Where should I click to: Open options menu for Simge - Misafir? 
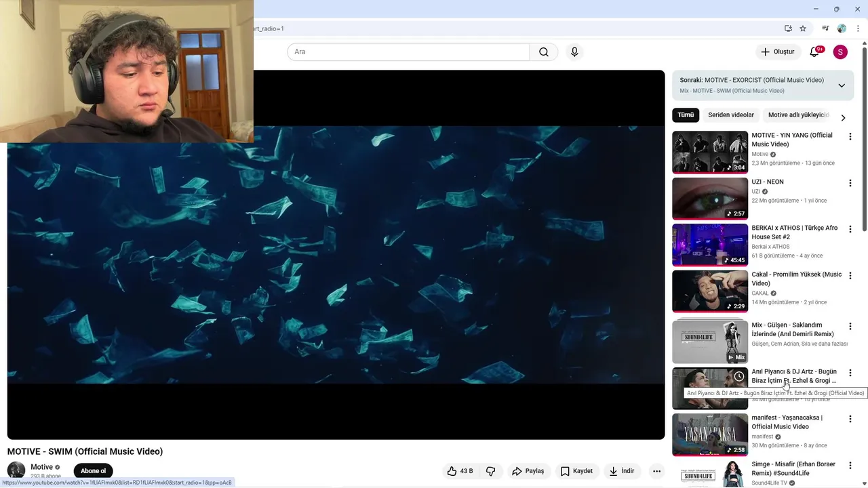click(x=850, y=466)
